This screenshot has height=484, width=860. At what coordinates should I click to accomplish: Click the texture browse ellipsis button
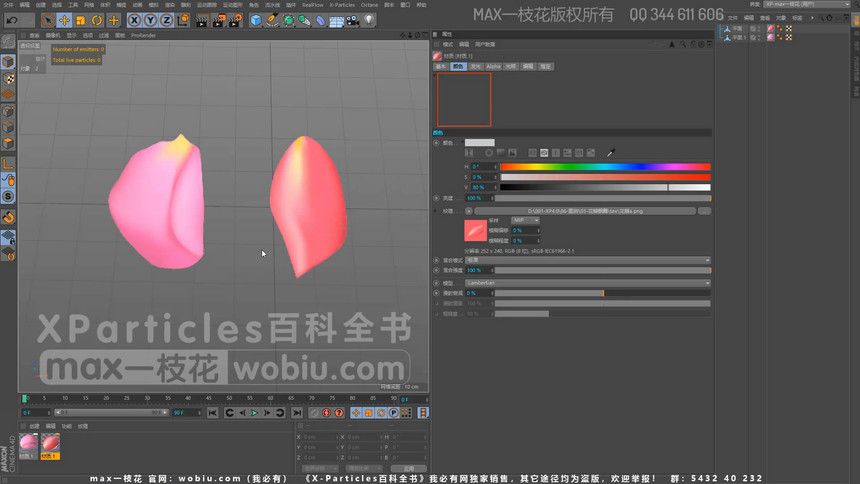[705, 211]
